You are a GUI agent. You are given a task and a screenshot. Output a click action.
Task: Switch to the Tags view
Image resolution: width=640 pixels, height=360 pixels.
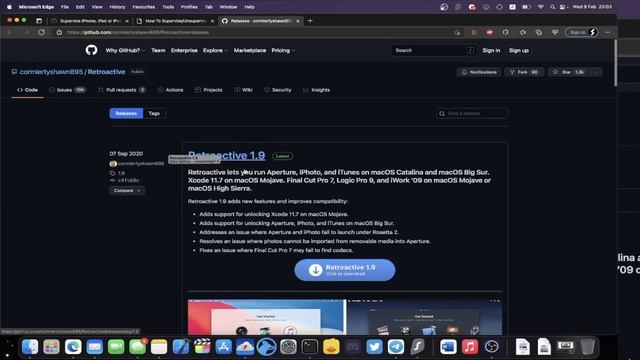click(x=154, y=113)
